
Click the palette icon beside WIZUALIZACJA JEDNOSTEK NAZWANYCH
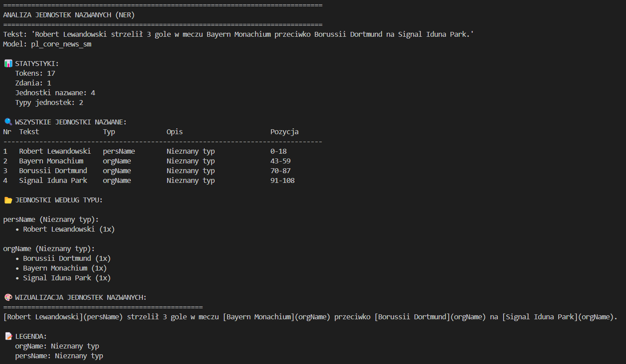pos(8,298)
